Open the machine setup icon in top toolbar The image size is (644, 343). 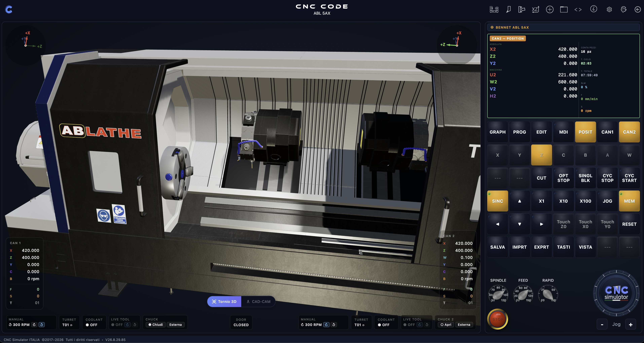494,9
